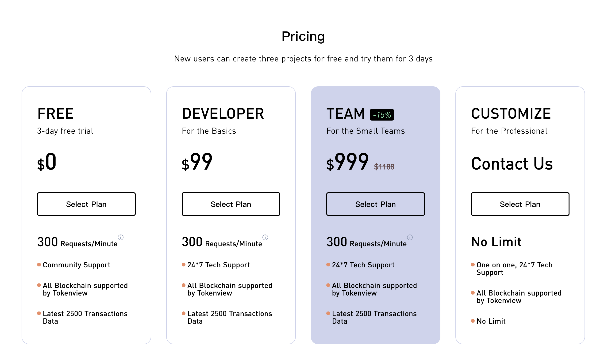This screenshot has width=608, height=364.
Task: Select Plan under CUSTOMIZE Contact Us
Action: point(520,204)
